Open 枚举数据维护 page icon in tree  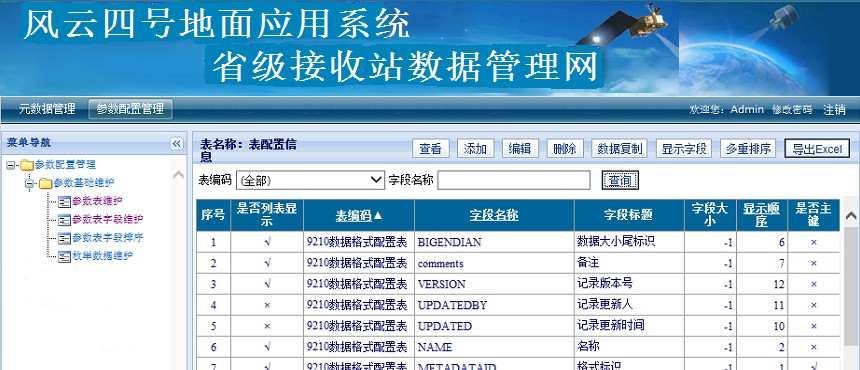point(64,256)
